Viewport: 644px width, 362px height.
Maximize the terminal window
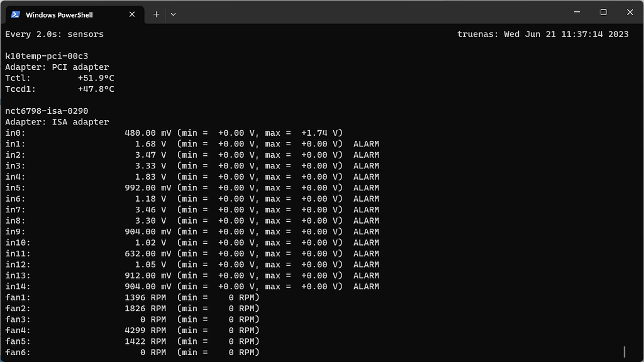tap(603, 12)
